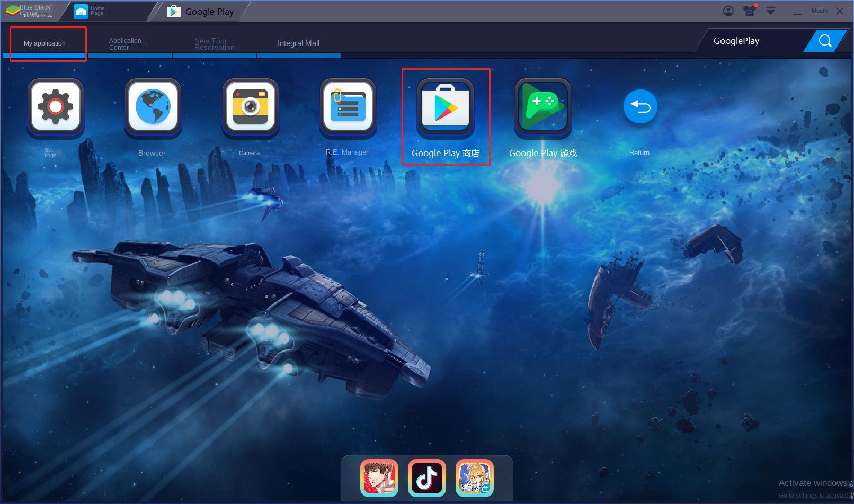This screenshot has width=854, height=504.
Task: Click the GooglePlay search input field
Action: tap(752, 41)
